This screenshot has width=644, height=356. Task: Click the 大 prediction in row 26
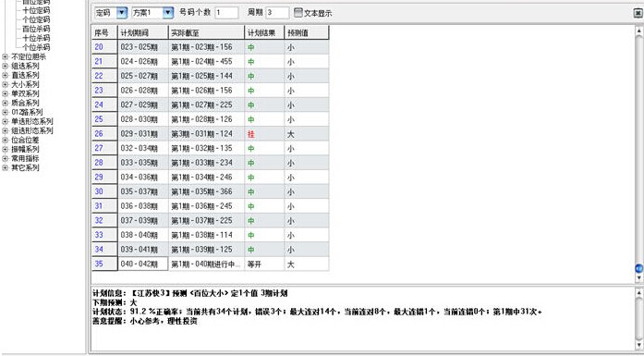(291, 134)
